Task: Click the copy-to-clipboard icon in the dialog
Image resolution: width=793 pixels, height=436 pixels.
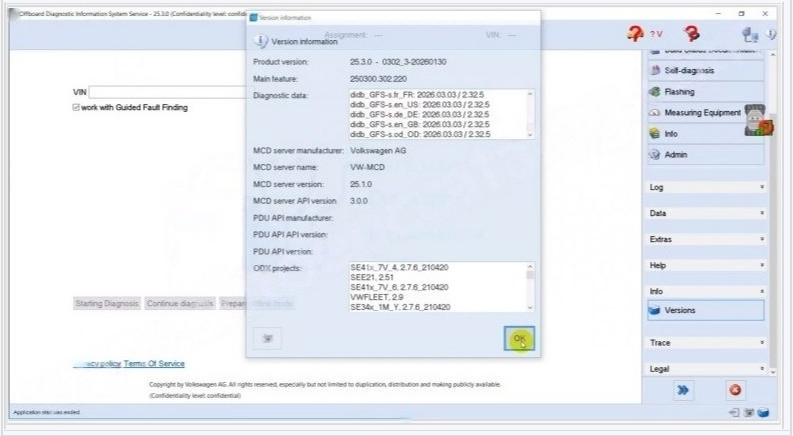Action: [x=268, y=338]
